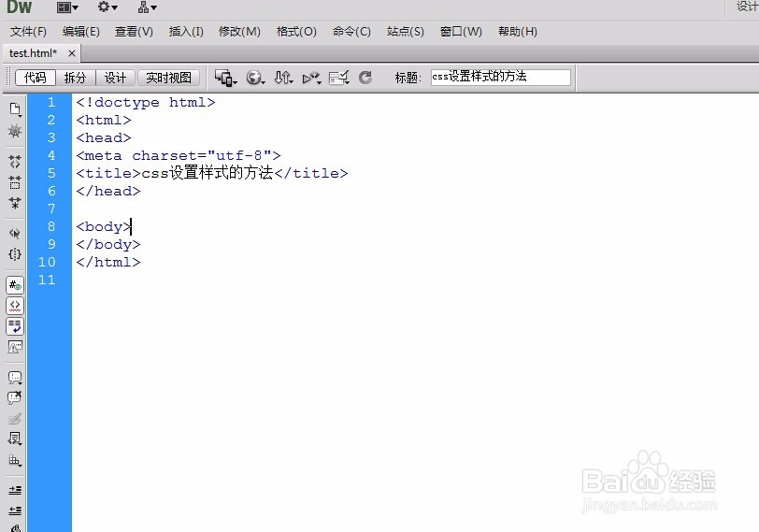The image size is (759, 532).
Task: Open the 窗口(W) menu
Action: tap(461, 32)
